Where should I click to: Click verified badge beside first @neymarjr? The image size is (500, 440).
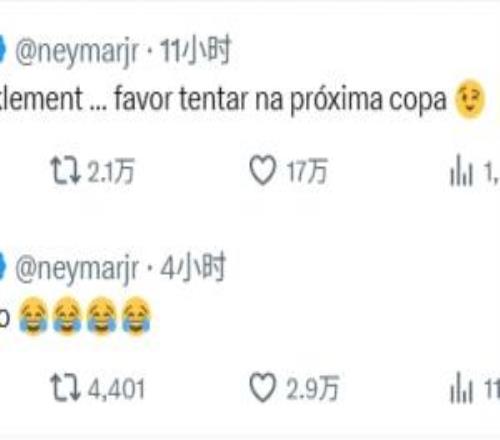click(x=3, y=50)
